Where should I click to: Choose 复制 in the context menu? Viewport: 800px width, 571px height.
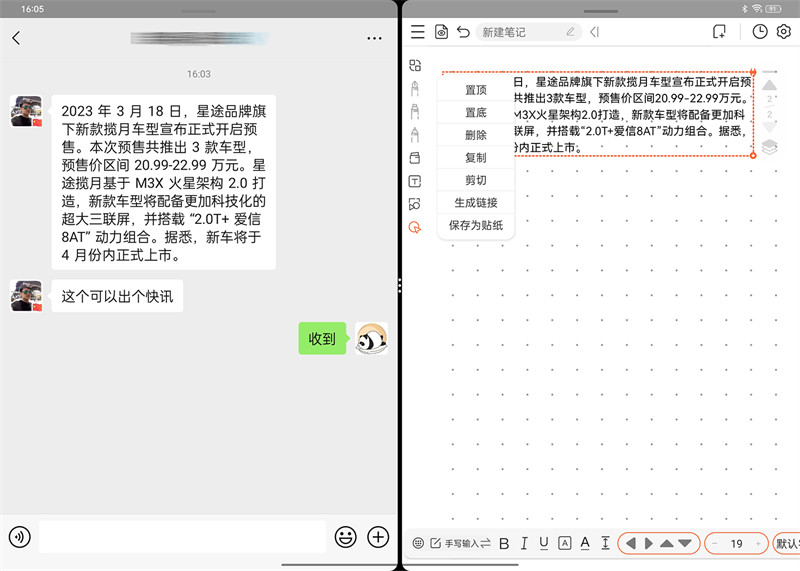click(x=476, y=158)
